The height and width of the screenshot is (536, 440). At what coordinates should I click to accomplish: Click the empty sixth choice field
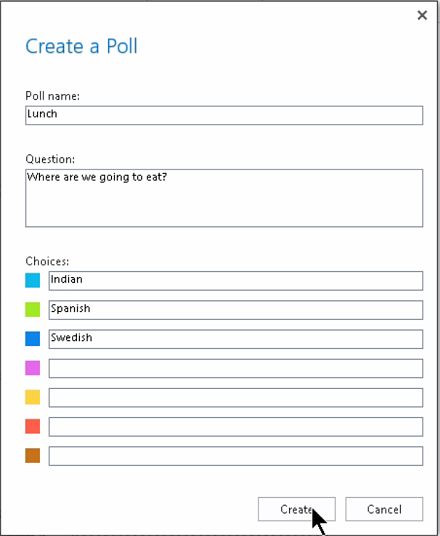(x=236, y=426)
